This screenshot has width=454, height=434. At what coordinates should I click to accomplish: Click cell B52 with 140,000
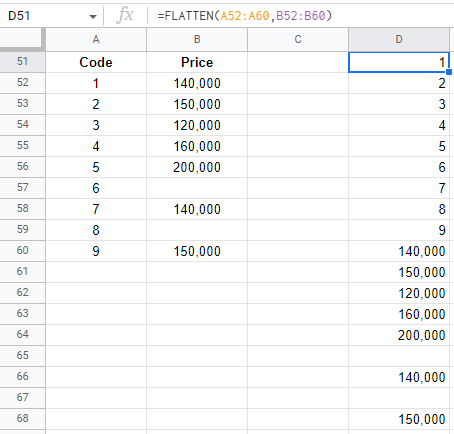(x=197, y=83)
